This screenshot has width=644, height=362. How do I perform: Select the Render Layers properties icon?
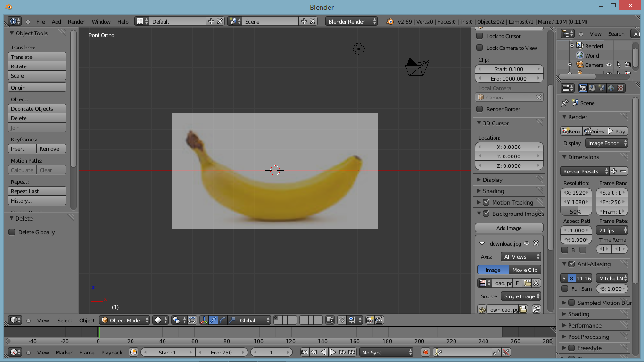[592, 88]
